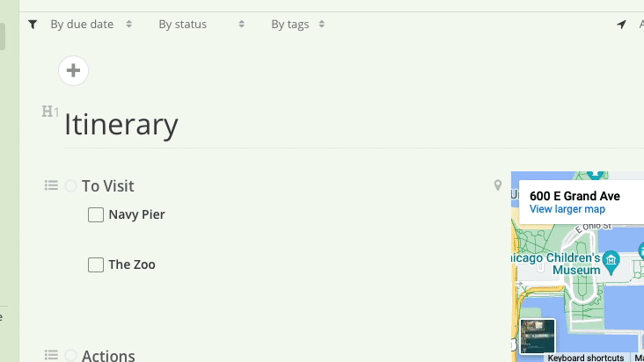Click the H1 heading type icon
This screenshot has width=644, height=362.
coord(50,111)
